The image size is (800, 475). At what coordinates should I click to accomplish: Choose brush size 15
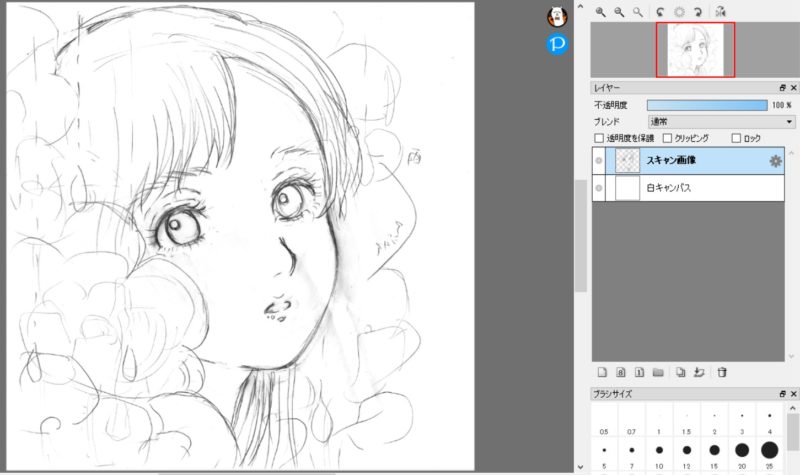click(714, 456)
